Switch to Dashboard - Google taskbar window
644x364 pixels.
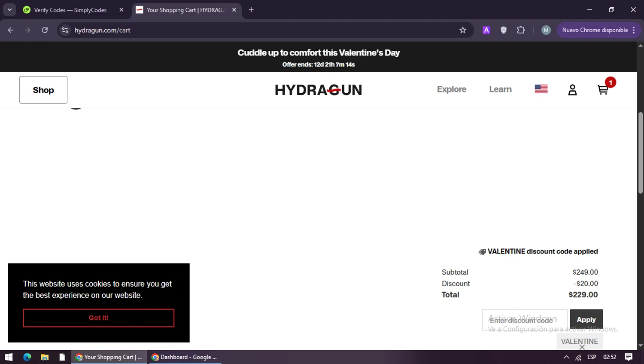pos(185,357)
